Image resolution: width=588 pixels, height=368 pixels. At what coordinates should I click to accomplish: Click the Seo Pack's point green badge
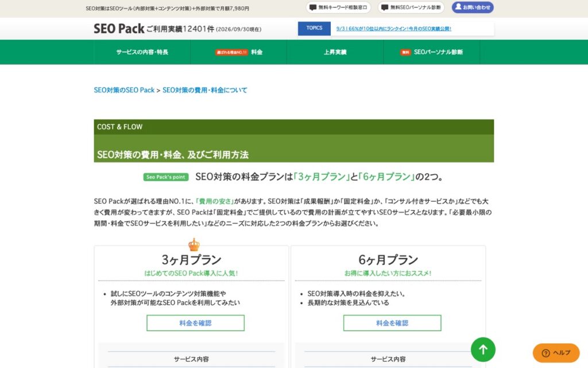coord(166,177)
